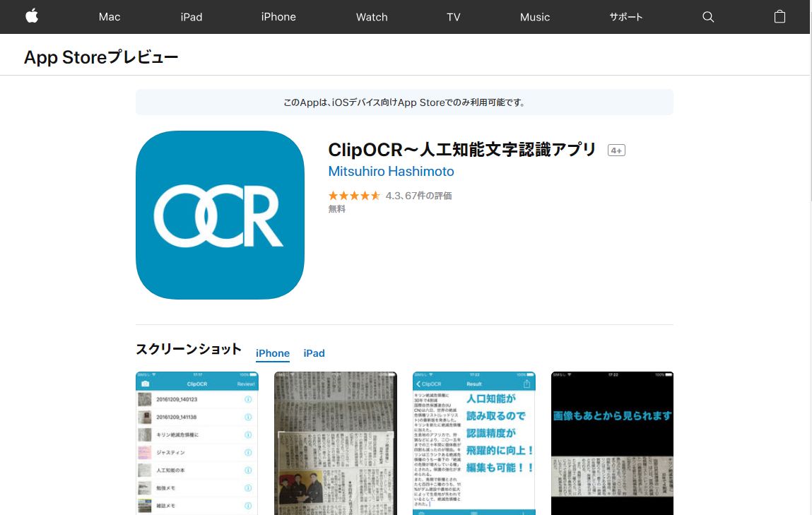Screen dimensions: 812x515
Task: Switch to iPad screenshots tab
Action: tap(314, 353)
